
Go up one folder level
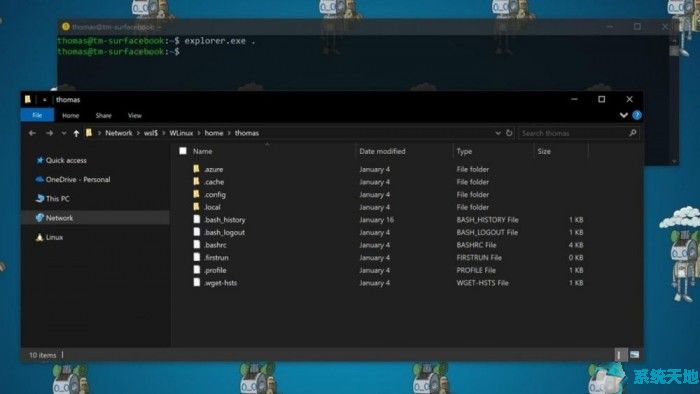point(76,133)
